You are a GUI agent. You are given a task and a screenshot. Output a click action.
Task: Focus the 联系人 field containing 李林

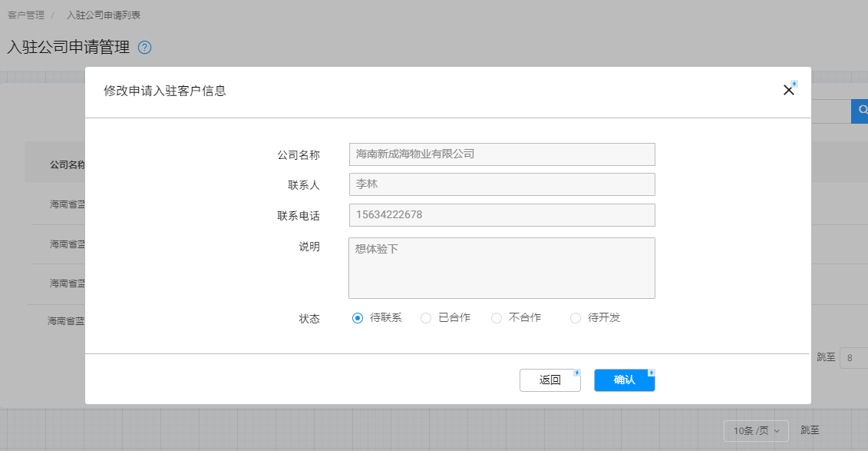pos(501,184)
